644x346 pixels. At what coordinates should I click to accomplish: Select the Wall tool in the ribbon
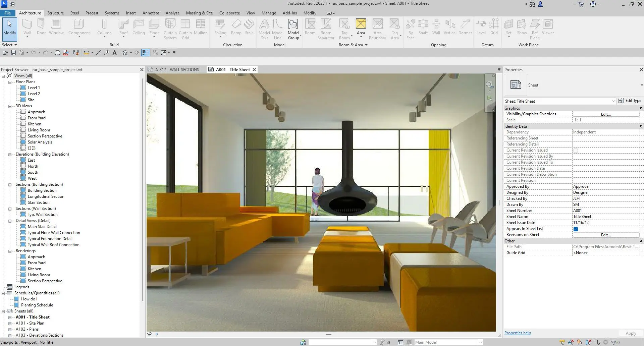27,27
